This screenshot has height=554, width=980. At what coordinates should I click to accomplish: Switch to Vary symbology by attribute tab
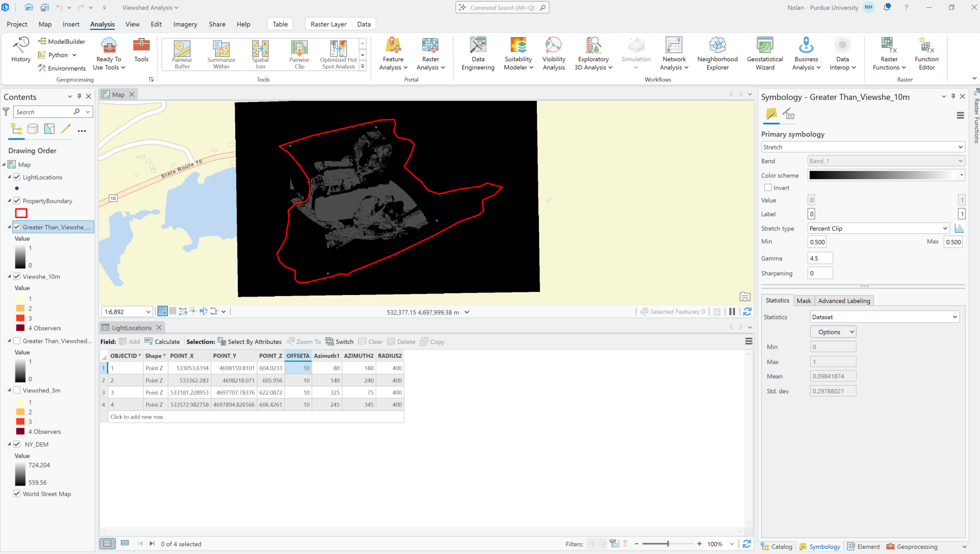tap(789, 114)
